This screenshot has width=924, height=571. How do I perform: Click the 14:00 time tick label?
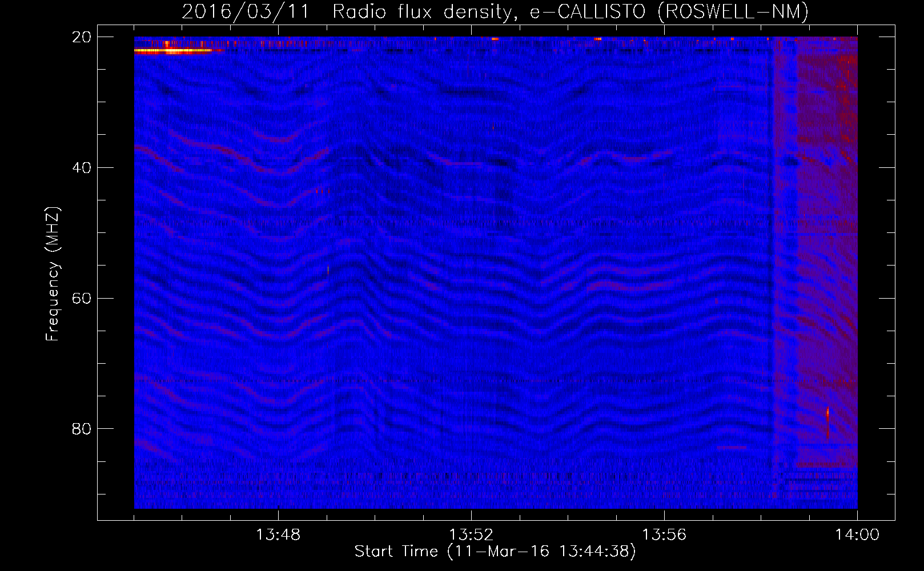click(x=857, y=535)
